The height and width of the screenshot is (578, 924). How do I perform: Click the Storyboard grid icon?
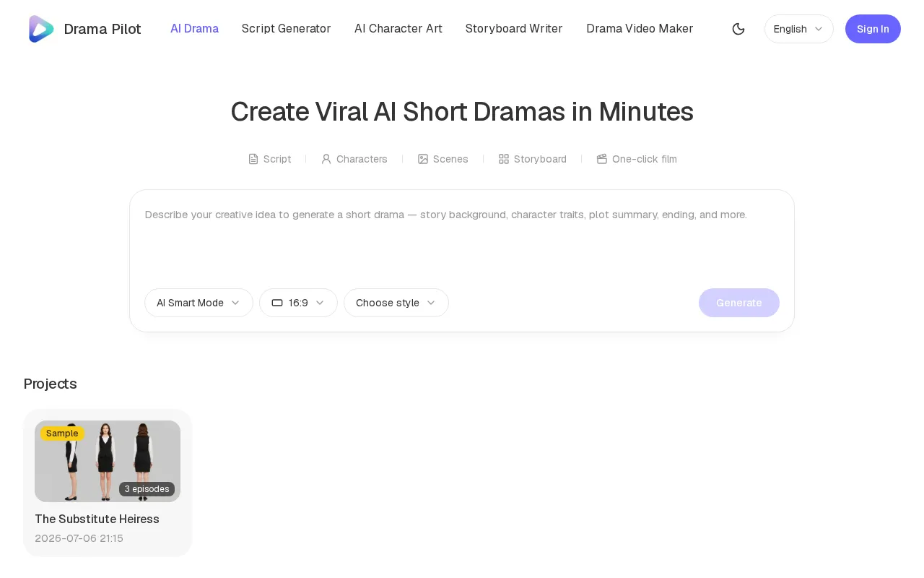[x=504, y=159]
